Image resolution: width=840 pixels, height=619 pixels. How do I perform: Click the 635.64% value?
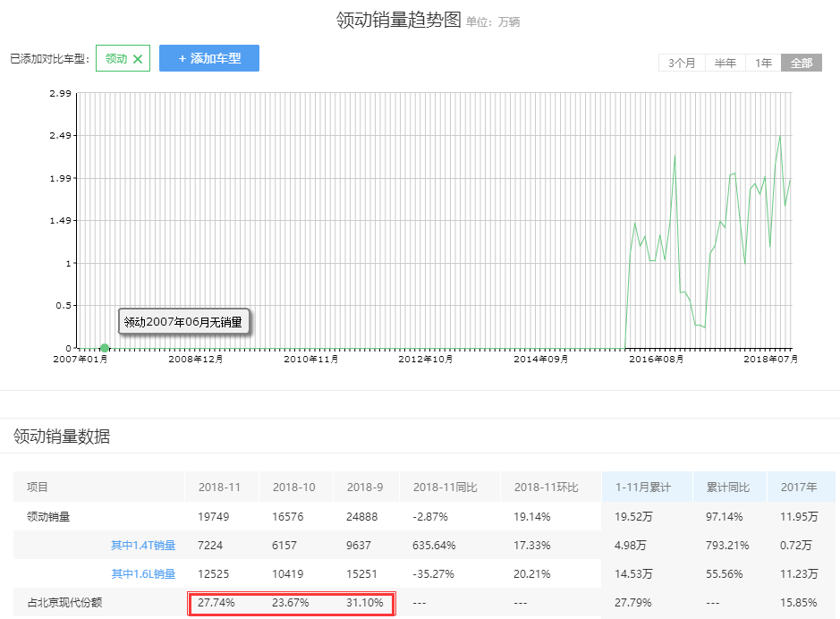434,545
